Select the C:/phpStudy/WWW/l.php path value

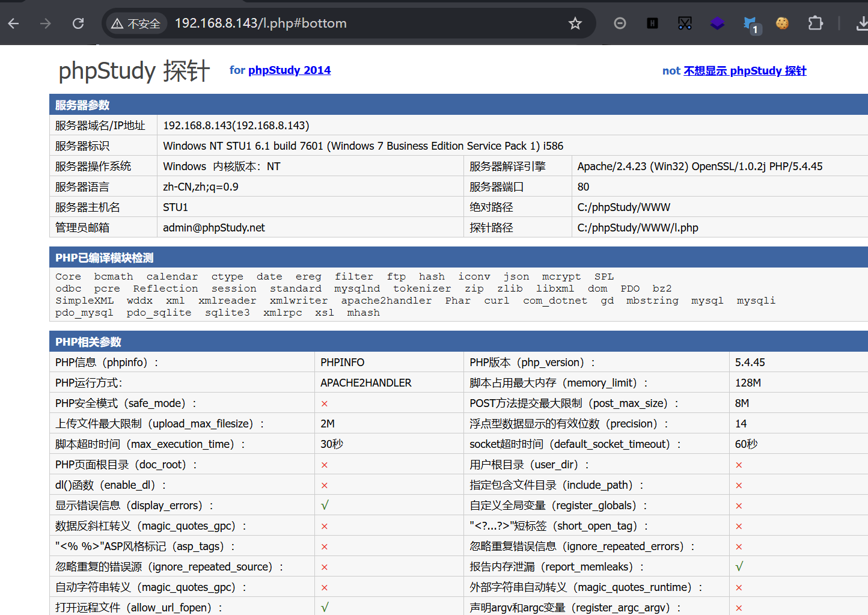(638, 228)
